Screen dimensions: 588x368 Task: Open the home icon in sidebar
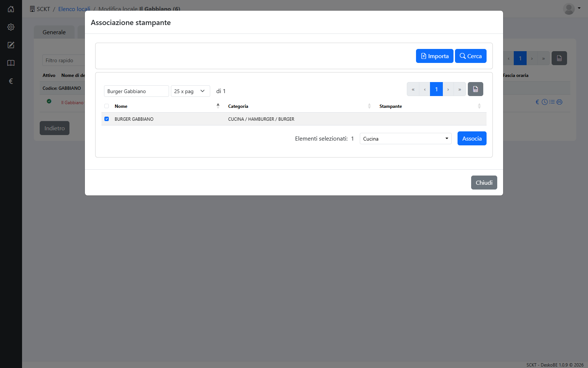tap(11, 9)
